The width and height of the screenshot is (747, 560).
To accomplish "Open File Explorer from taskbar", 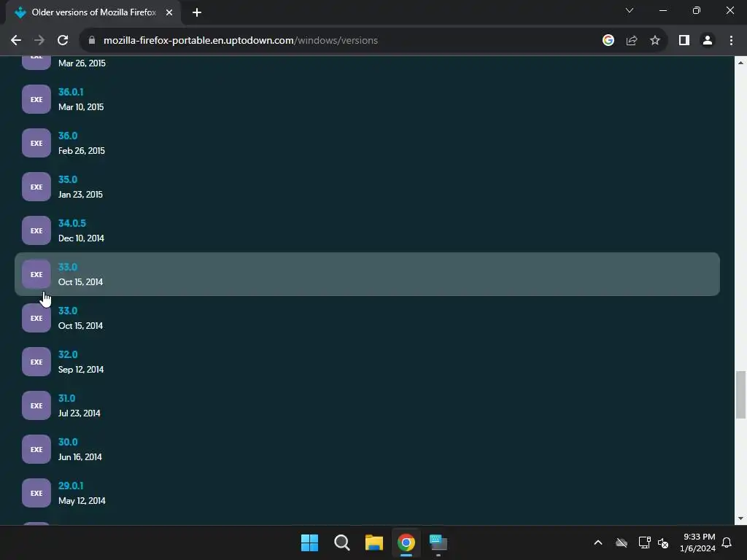I will [374, 542].
